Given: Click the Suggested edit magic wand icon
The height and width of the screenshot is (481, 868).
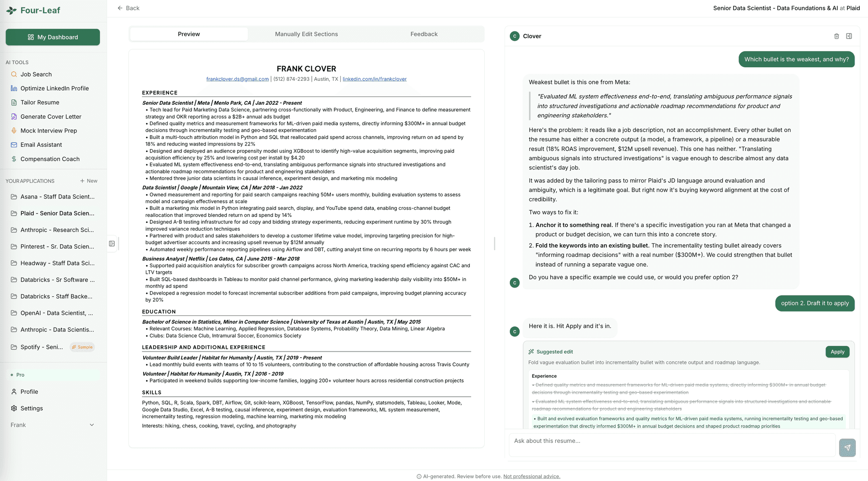Looking at the screenshot, I should click(531, 352).
